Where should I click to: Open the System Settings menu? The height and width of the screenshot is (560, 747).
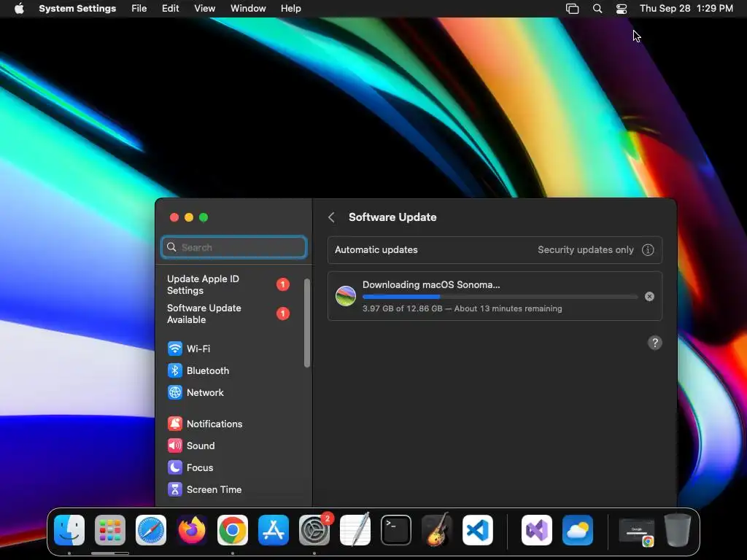coord(77,9)
